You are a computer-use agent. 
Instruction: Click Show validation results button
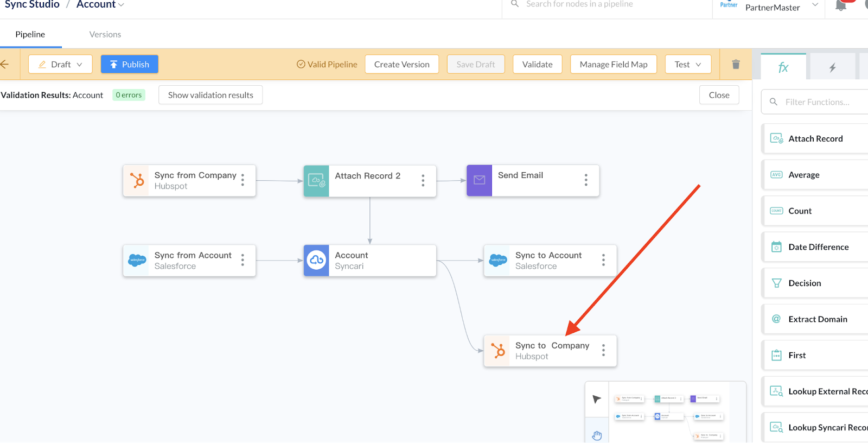pyautogui.click(x=210, y=95)
